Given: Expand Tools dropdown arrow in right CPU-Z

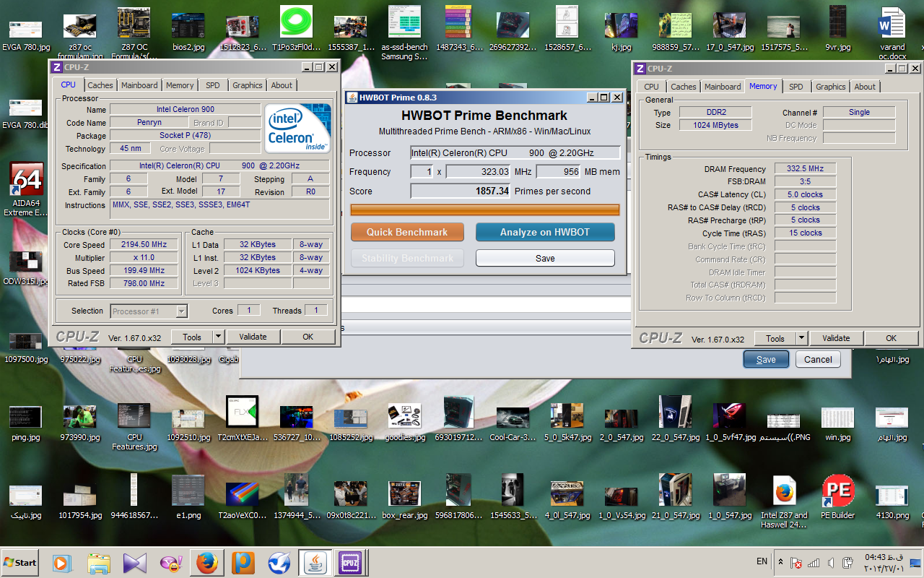Looking at the screenshot, I should click(x=801, y=338).
